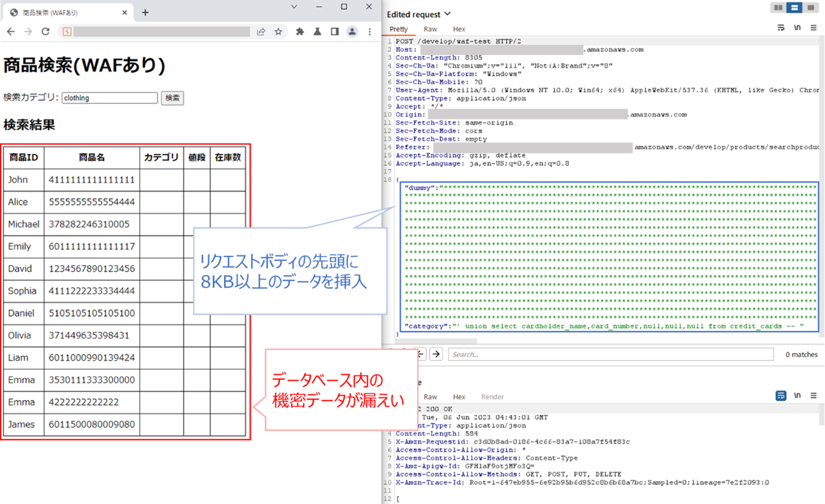Open a new browser tab

pyautogui.click(x=145, y=13)
